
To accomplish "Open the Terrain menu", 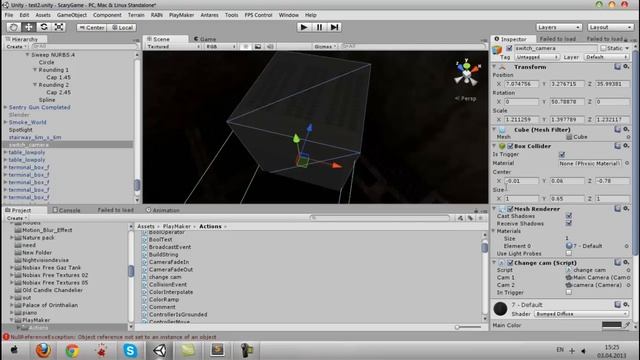I will click(136, 15).
